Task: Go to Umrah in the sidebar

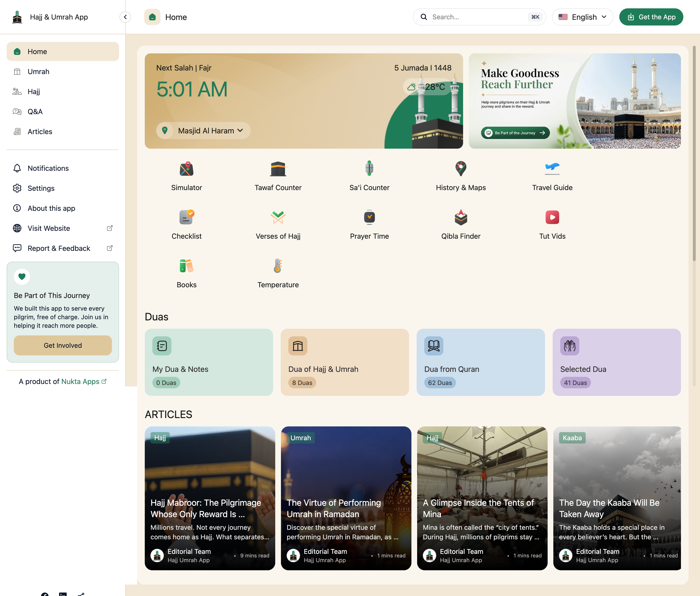Action: pos(63,72)
